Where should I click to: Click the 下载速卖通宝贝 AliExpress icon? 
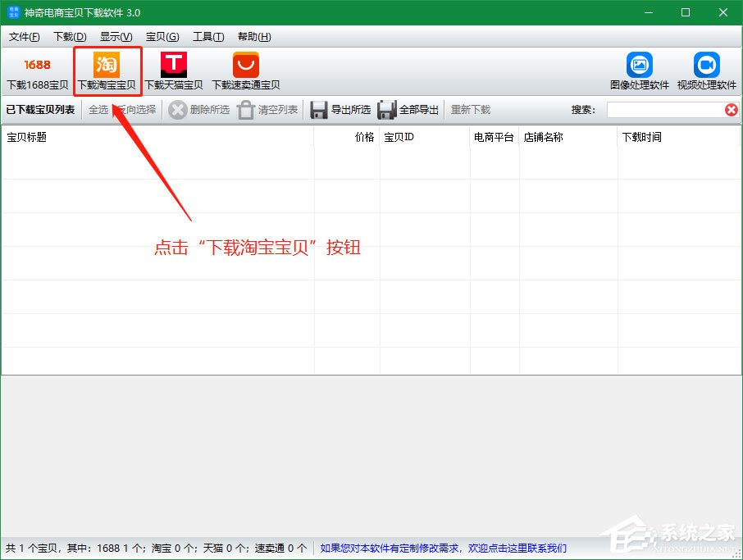point(244,71)
